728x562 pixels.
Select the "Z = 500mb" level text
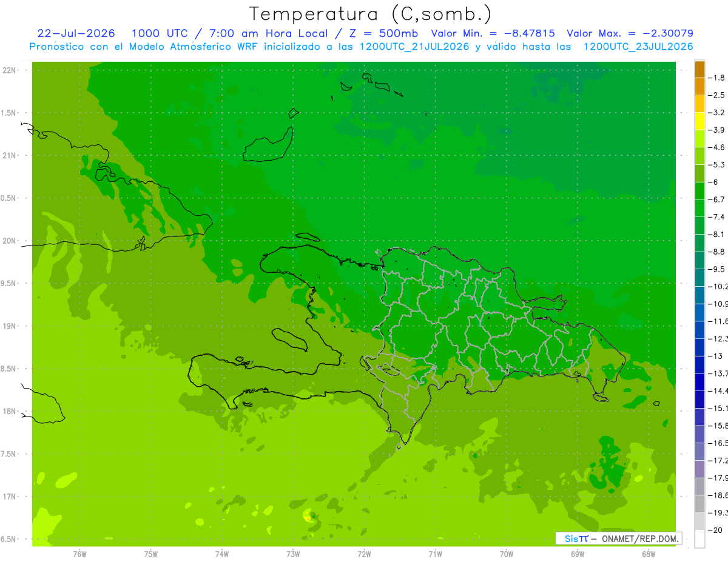382,33
